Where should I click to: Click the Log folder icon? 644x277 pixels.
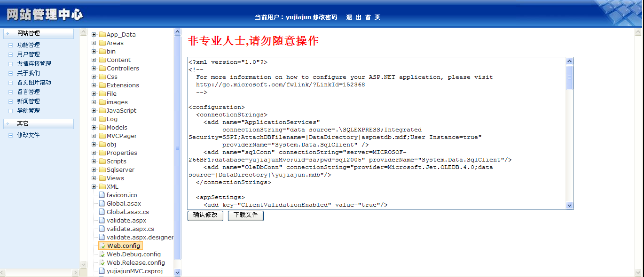point(102,119)
